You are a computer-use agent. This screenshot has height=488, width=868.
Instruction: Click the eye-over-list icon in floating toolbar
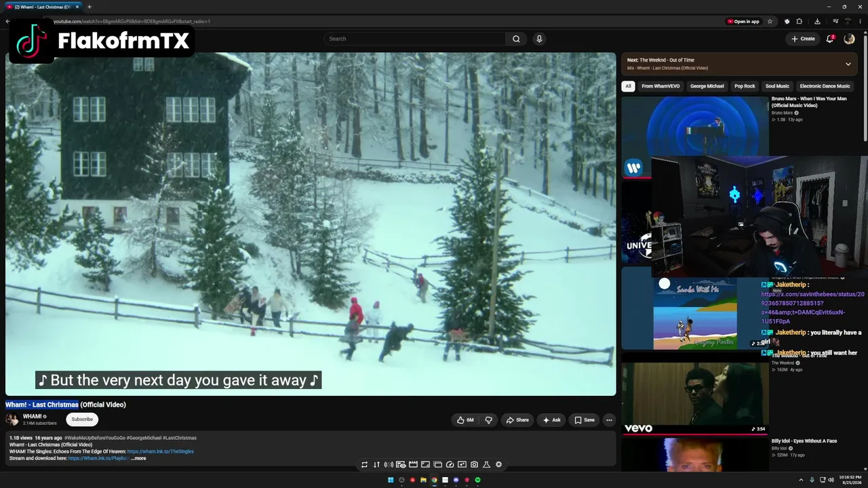(401, 464)
